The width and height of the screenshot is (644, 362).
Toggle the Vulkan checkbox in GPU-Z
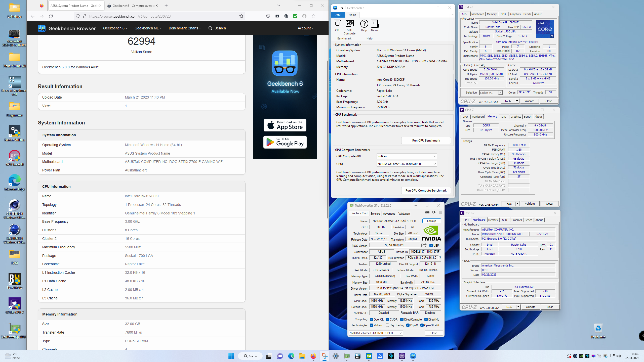pyautogui.click(x=372, y=325)
